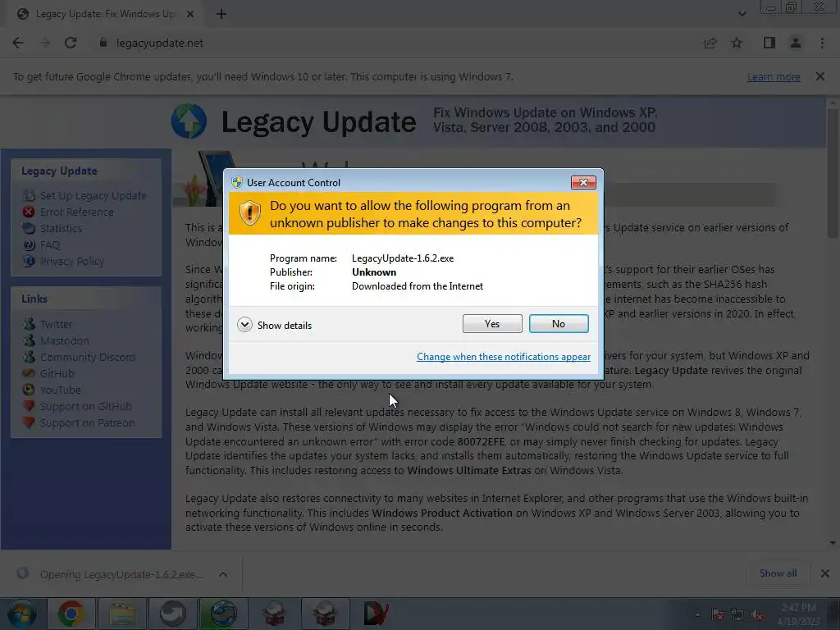Open Twitter link in Links panel
This screenshot has width=840, height=630.
57,324
